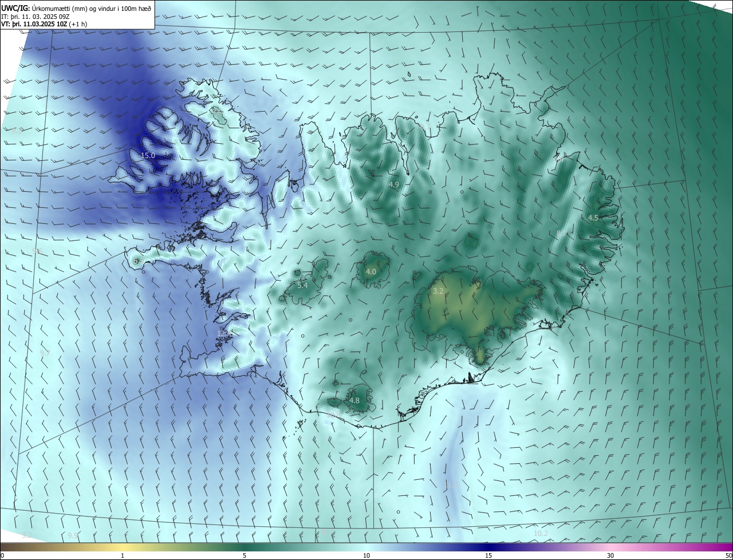This screenshot has height=560, width=733.
Task: Select the 9.2 value label at bottom-left corner
Action: [27, 535]
